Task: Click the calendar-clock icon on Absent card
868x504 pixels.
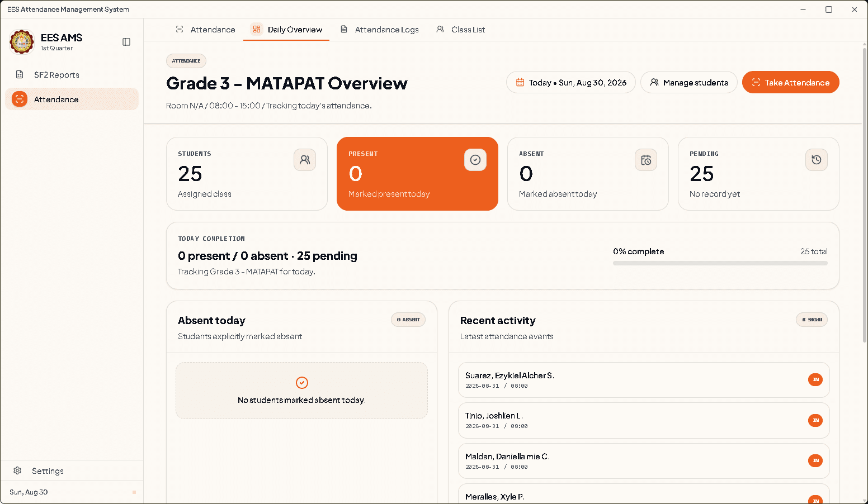Action: [646, 160]
